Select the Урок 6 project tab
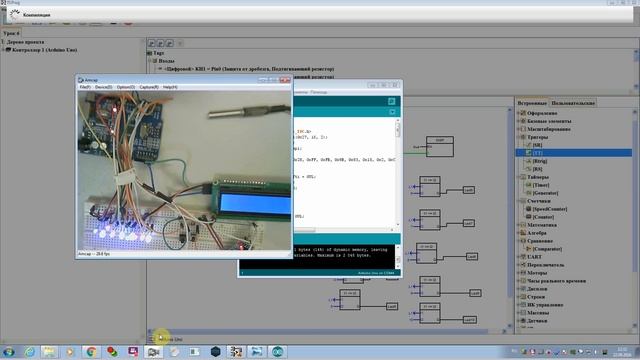 click(x=11, y=33)
